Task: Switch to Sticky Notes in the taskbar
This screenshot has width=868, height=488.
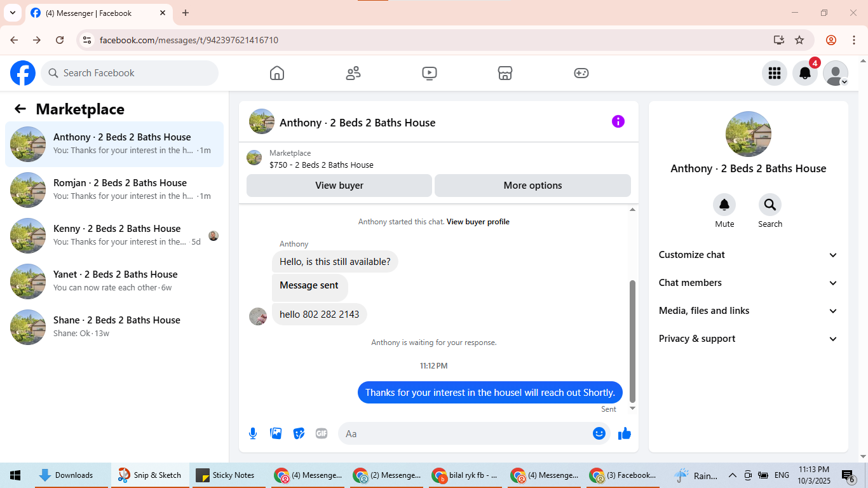Action: (x=227, y=475)
